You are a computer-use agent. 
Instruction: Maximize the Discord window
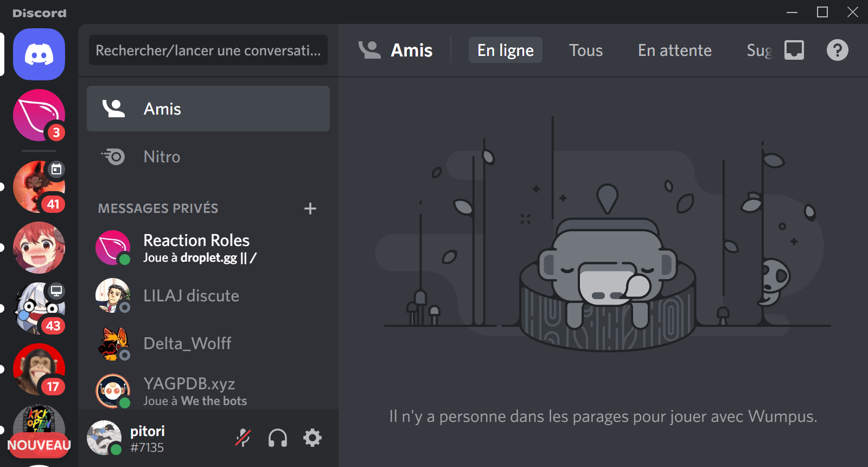pyautogui.click(x=822, y=12)
